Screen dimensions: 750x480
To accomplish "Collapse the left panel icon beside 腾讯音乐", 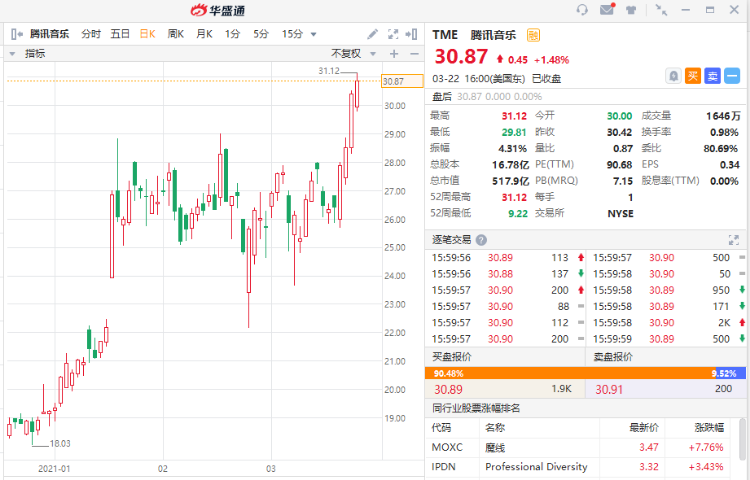I will pos(17,34).
